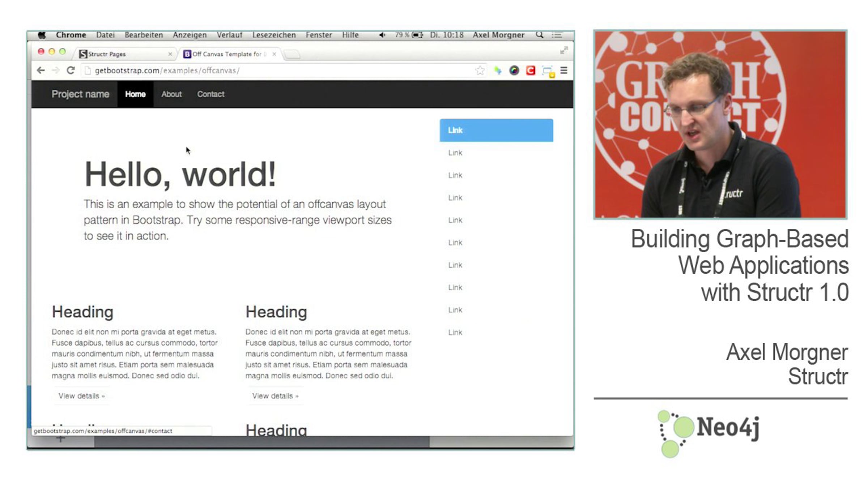
Task: Click the status bar URL ending in #contact
Action: (x=103, y=431)
